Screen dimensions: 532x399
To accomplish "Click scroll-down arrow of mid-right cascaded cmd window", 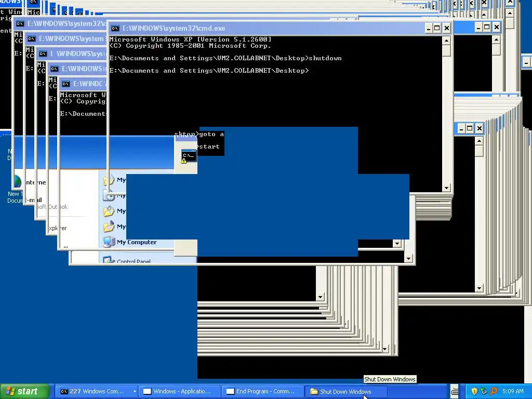I will 478,288.
